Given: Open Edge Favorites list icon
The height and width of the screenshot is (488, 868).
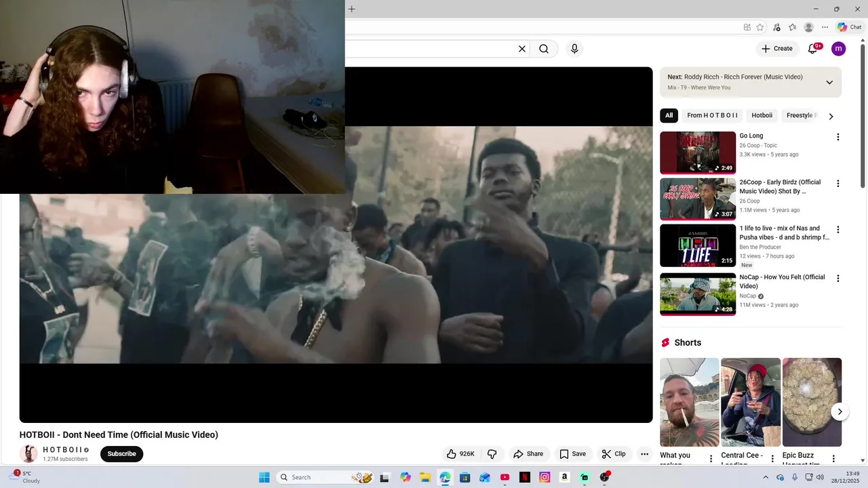Looking at the screenshot, I should coord(792,27).
